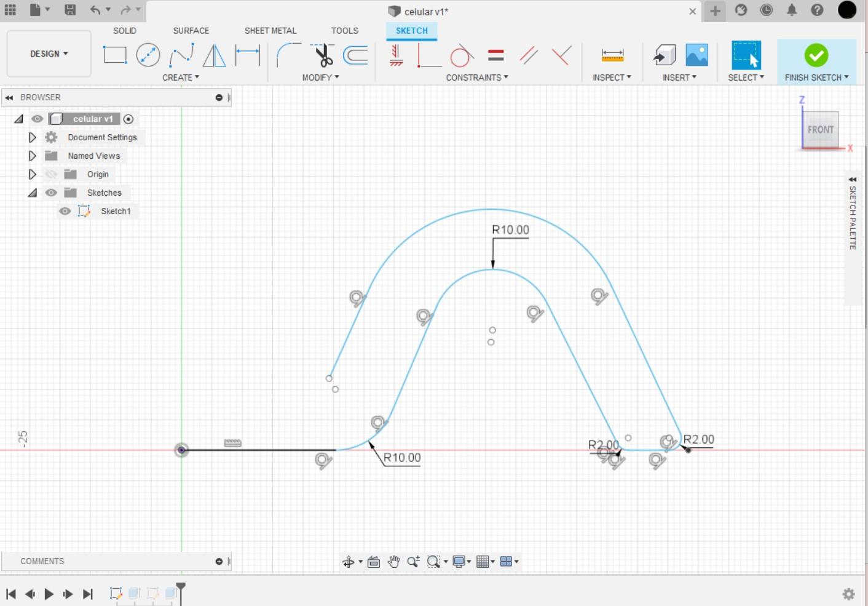Open the File menu dropdown
Image resolution: width=868 pixels, height=606 pixels.
coord(39,10)
